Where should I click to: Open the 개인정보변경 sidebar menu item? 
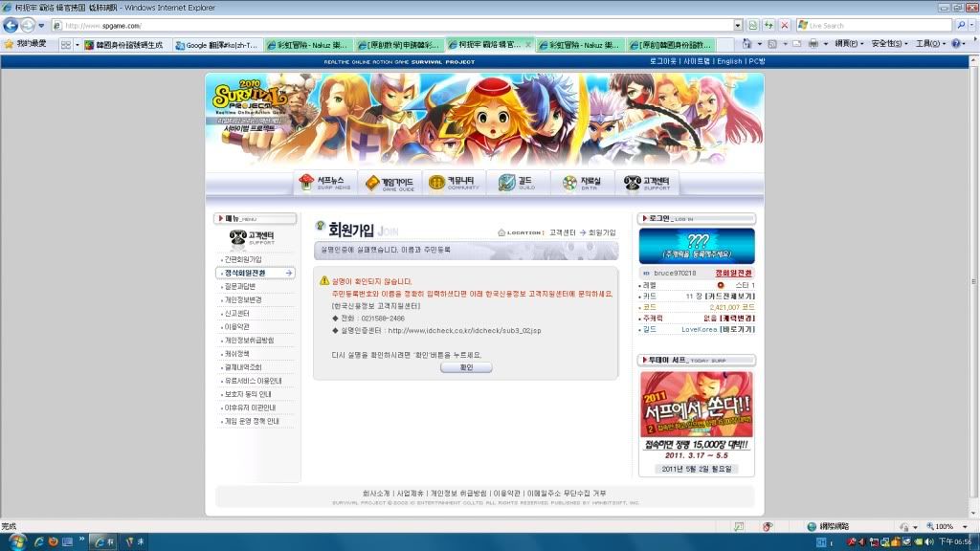243,299
